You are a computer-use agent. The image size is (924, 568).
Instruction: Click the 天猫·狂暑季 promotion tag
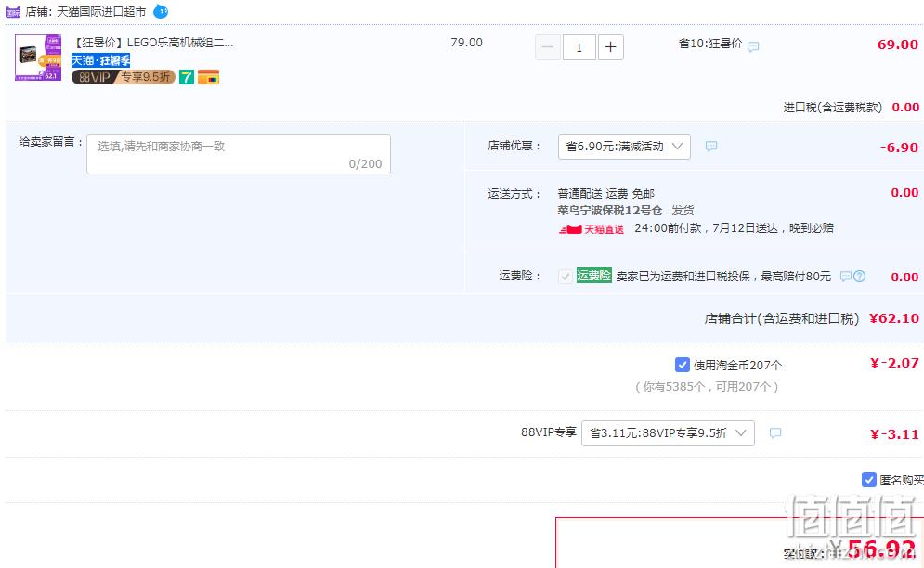click(x=101, y=60)
